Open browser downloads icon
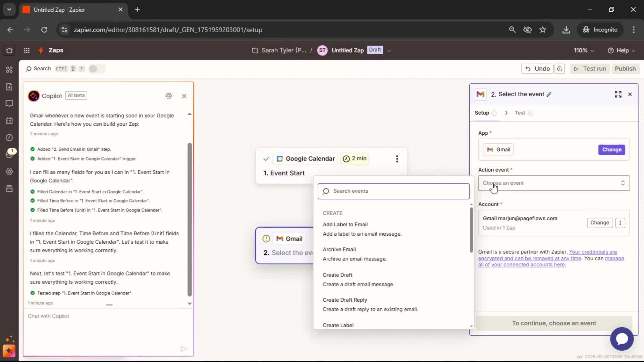Screen dimensions: 644x362 (x=566, y=30)
